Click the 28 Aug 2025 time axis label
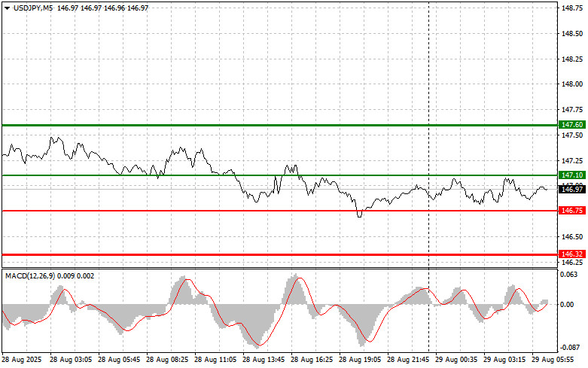This screenshot has height=368, width=588. pos(22,360)
